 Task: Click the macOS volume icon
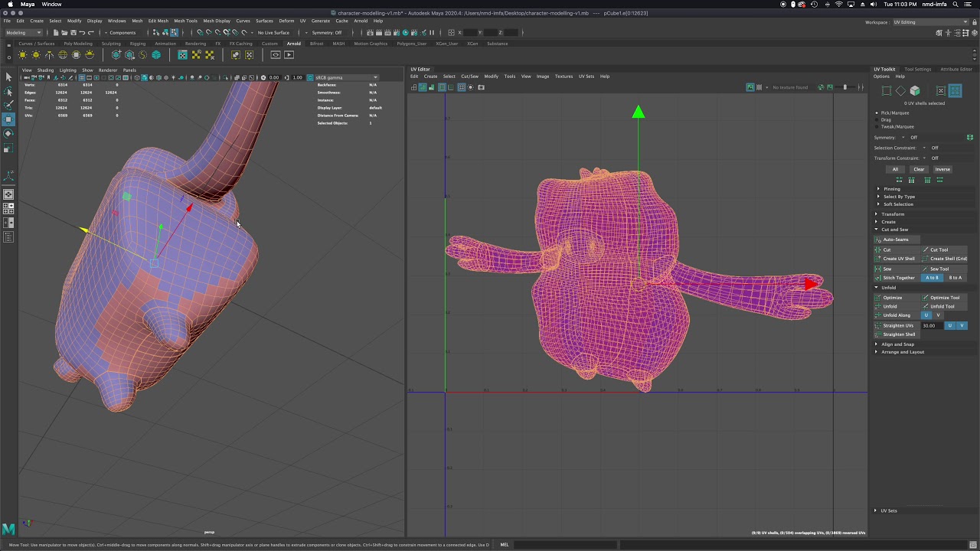[874, 5]
